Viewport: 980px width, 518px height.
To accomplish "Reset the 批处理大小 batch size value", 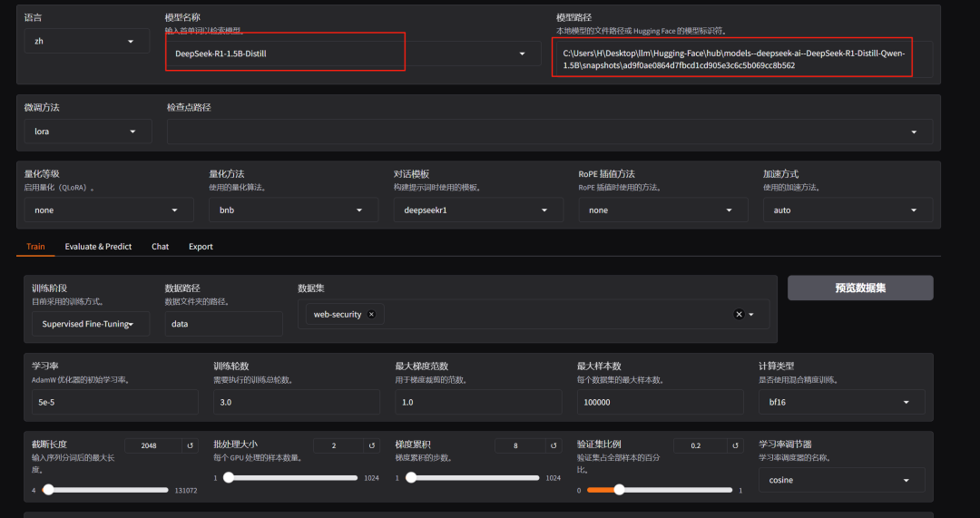I will pyautogui.click(x=371, y=445).
